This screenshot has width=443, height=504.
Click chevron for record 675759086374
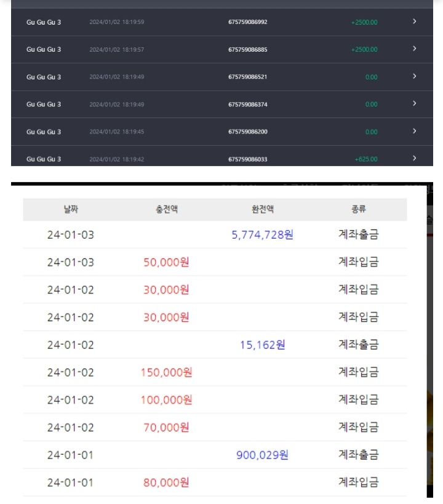(x=414, y=103)
